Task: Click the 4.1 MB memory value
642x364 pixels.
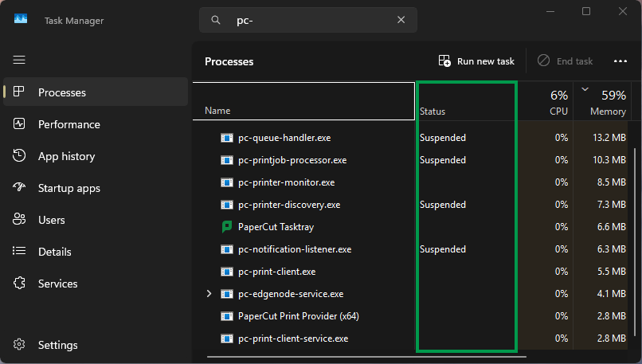Action: [612, 294]
